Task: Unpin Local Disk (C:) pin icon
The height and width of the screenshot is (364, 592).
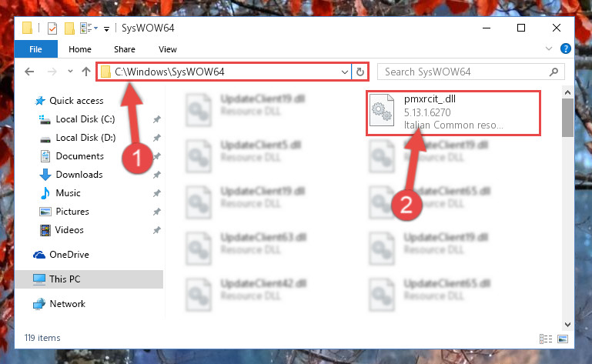Action: (x=157, y=119)
